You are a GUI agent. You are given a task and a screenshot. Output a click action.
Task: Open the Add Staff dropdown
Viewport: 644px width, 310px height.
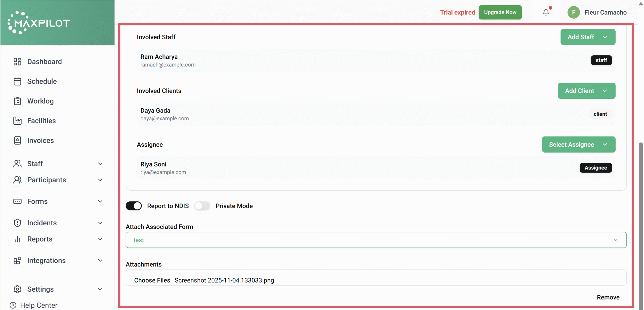point(588,37)
